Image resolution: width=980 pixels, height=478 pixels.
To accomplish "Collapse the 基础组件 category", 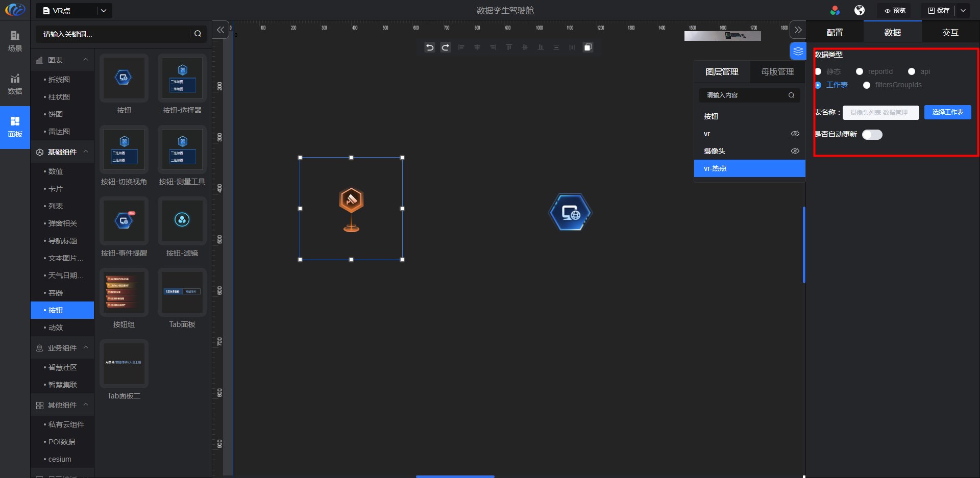I will 86,152.
